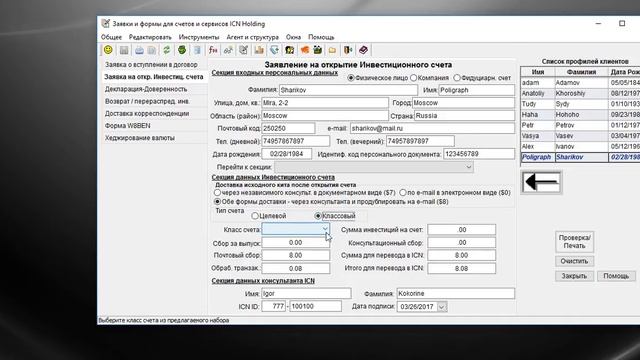Expand the Дата подписи date picker arrow
Image resolution: width=640 pixels, height=360 pixels.
(442, 307)
